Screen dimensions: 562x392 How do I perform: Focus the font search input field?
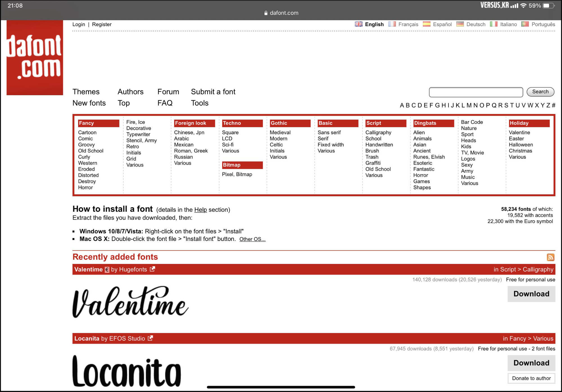click(x=476, y=92)
